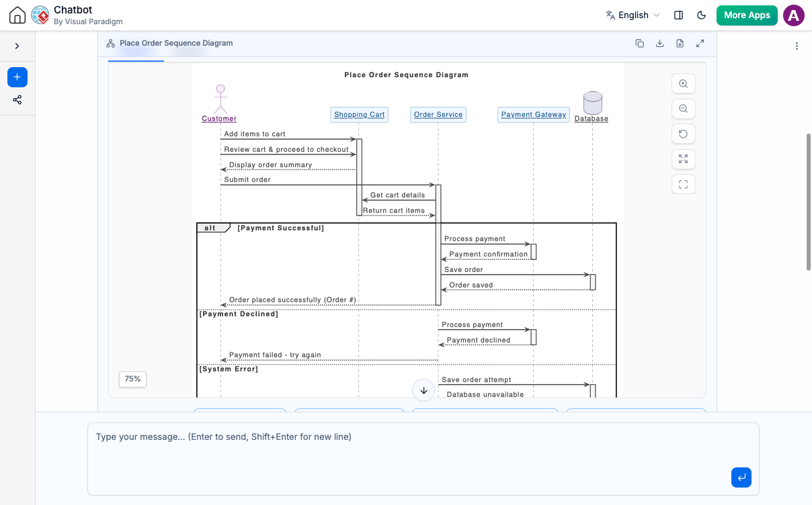The width and height of the screenshot is (812, 505).
Task: Select the Order Service lifeline
Action: (x=438, y=115)
